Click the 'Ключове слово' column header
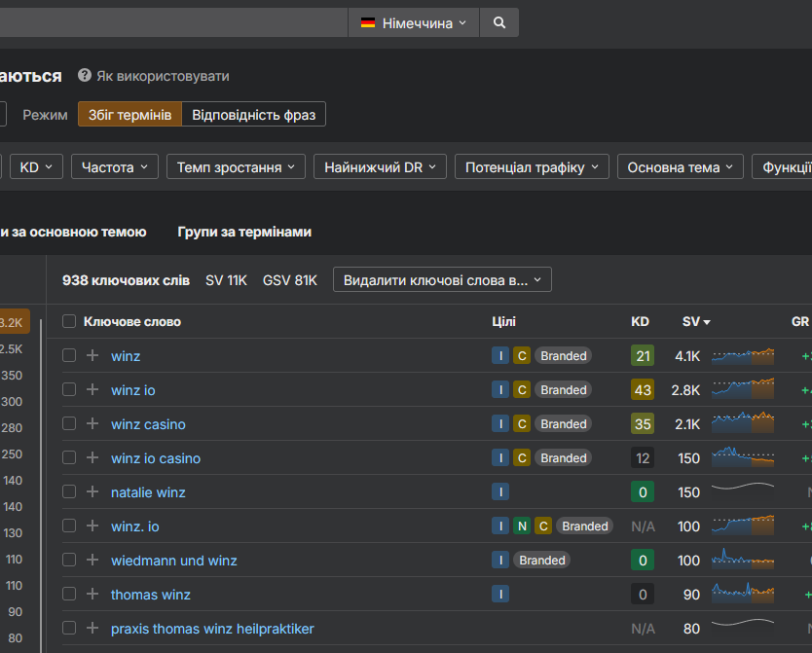Screen dimensions: 812x653 tap(132, 321)
